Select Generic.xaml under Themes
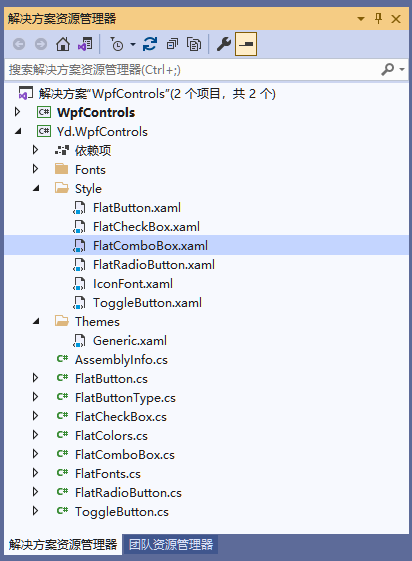This screenshot has height=561, width=412. pos(130,341)
